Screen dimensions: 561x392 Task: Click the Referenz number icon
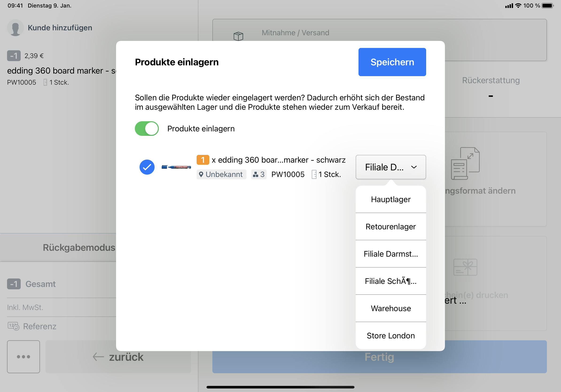point(13,326)
